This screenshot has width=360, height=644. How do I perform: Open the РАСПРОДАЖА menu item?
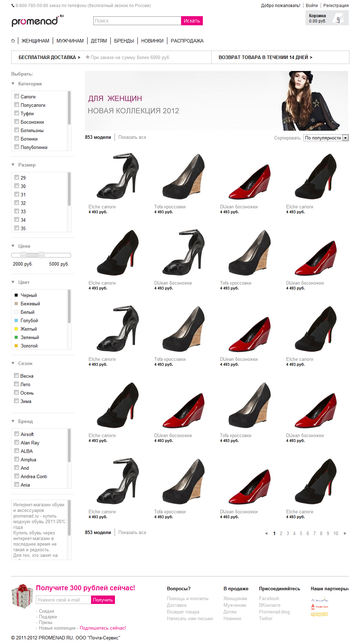click(x=187, y=41)
